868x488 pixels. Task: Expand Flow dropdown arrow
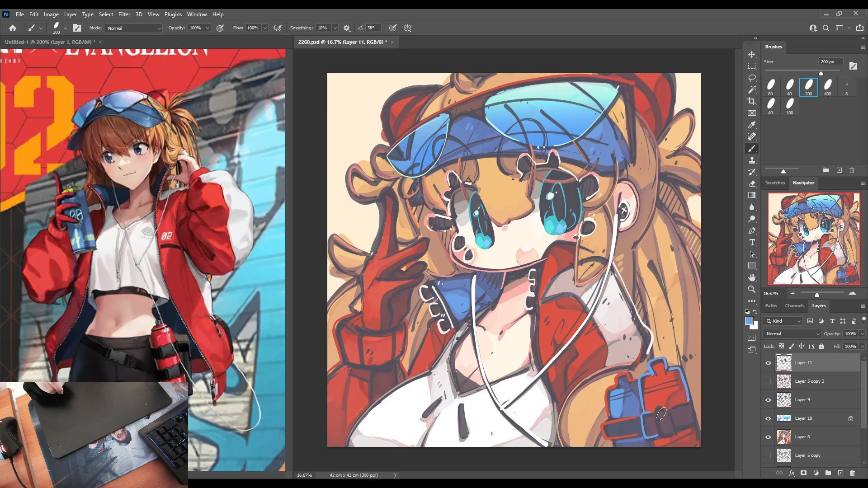point(265,28)
